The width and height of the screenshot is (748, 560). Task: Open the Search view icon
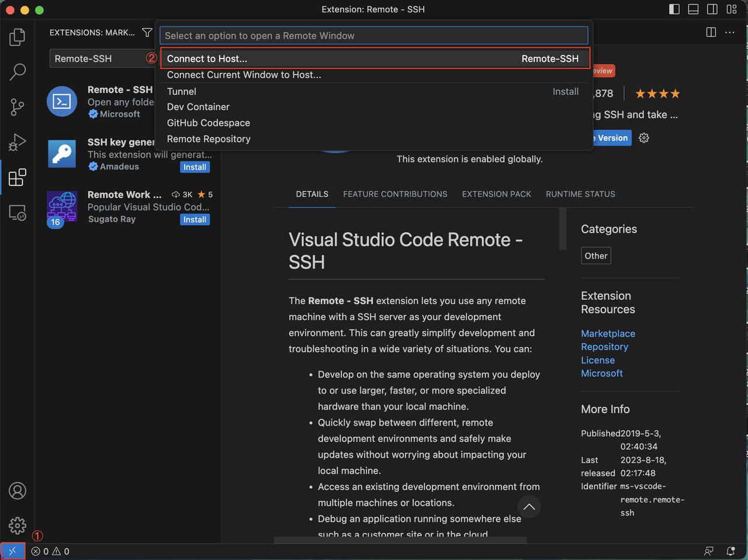tap(18, 72)
